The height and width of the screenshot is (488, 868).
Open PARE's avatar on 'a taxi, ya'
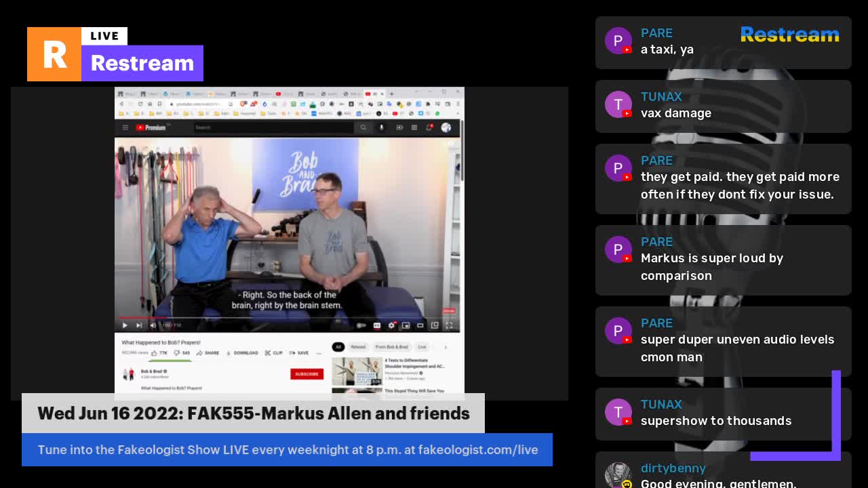click(x=618, y=41)
